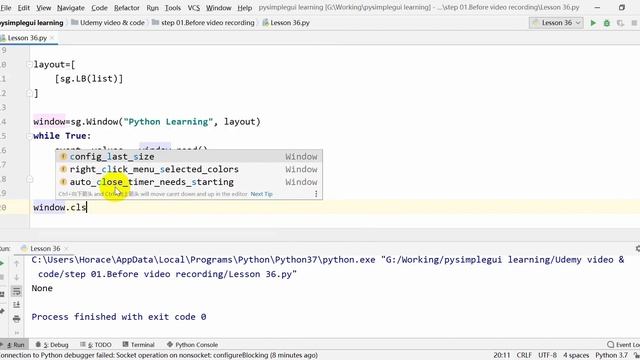Open completion popup three-dot options menu
The width and height of the screenshot is (640, 360).
pyautogui.click(x=316, y=194)
